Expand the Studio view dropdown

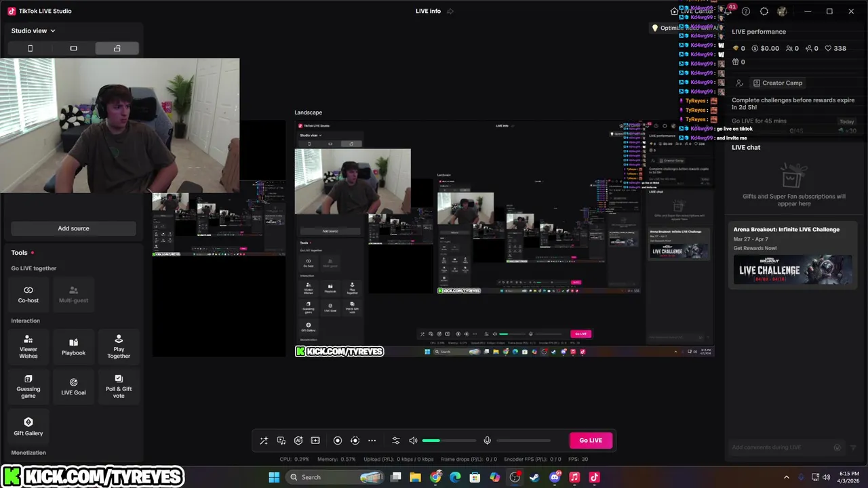click(33, 30)
